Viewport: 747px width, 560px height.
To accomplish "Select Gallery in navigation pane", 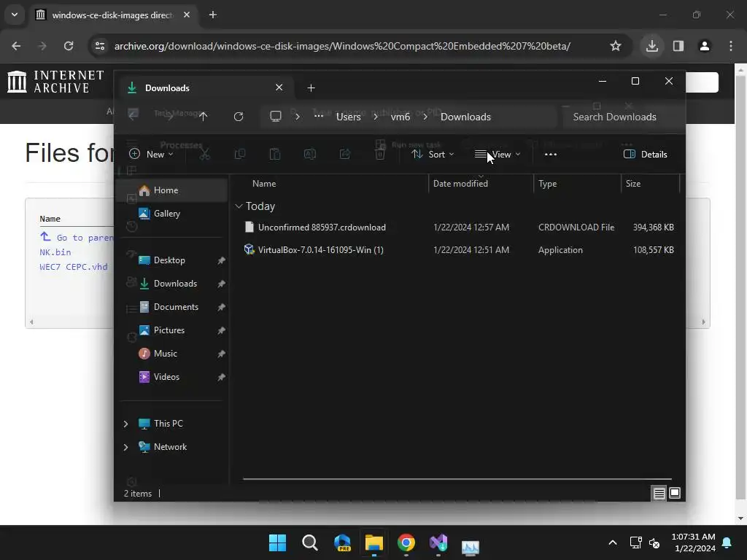I will [x=172, y=214].
